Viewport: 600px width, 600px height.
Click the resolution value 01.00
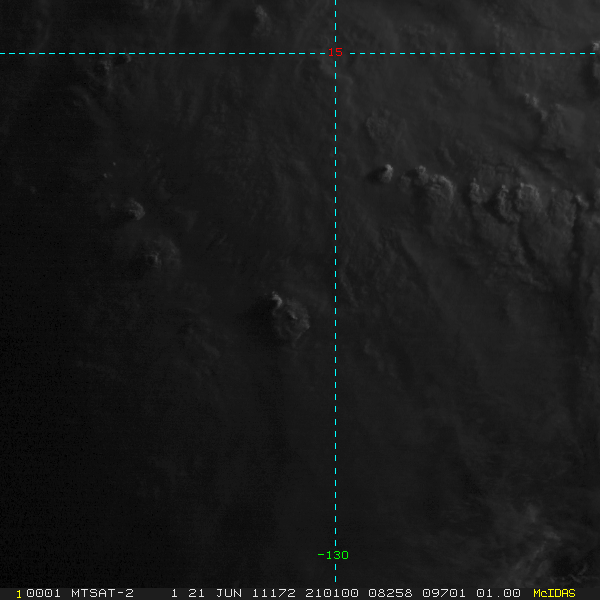tap(498, 593)
